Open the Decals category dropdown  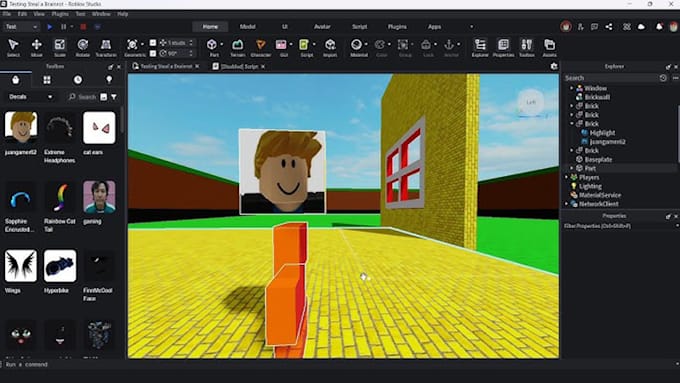[30, 97]
